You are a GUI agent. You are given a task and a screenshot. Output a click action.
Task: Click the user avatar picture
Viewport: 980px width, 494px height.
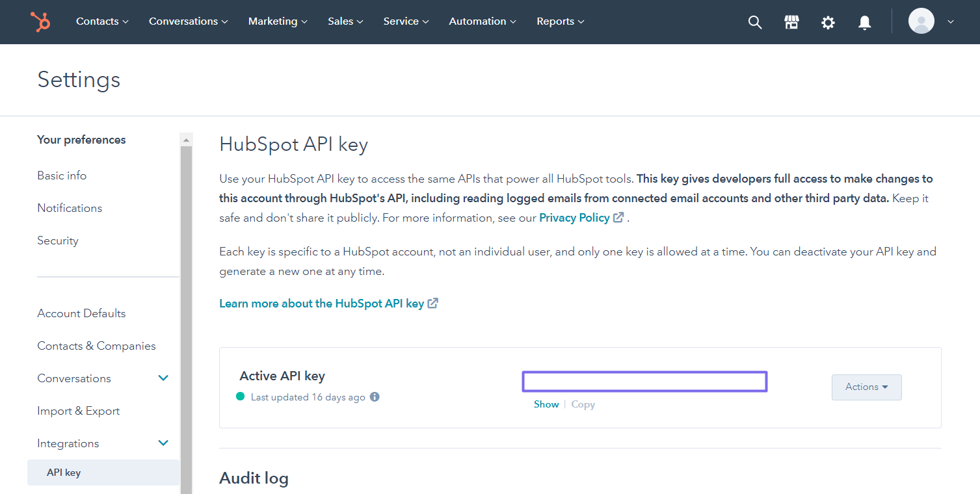[921, 21]
